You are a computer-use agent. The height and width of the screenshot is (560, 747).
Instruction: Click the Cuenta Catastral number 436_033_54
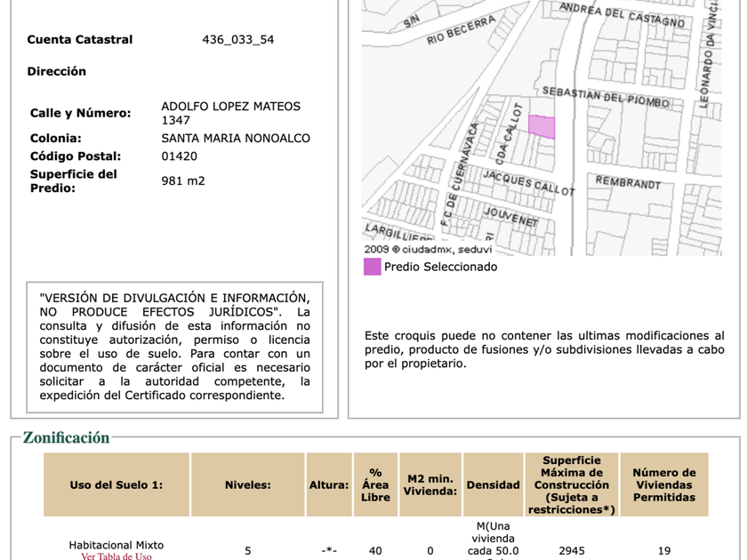pyautogui.click(x=238, y=39)
